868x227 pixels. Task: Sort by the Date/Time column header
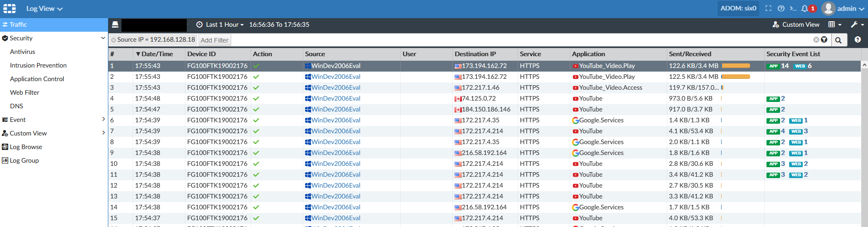pos(154,54)
